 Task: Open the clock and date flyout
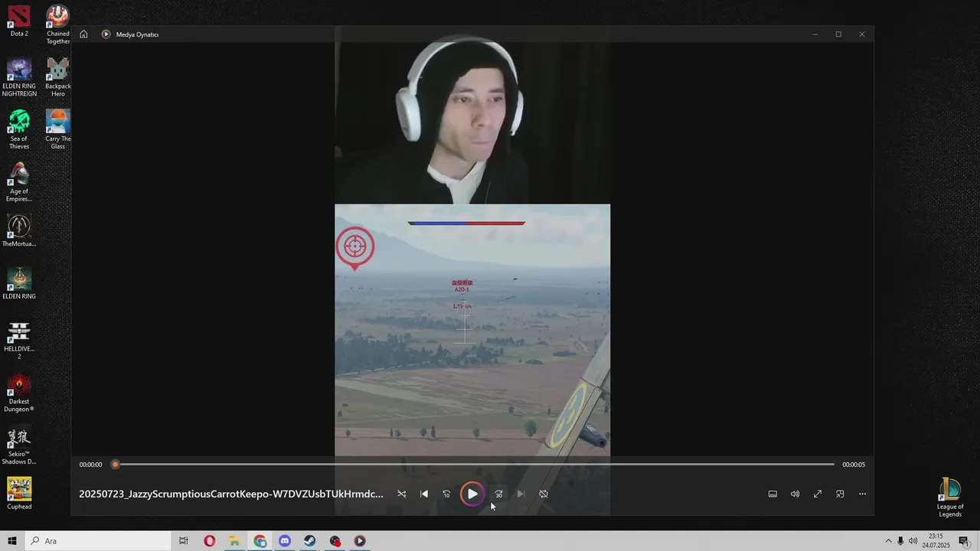pos(936,541)
